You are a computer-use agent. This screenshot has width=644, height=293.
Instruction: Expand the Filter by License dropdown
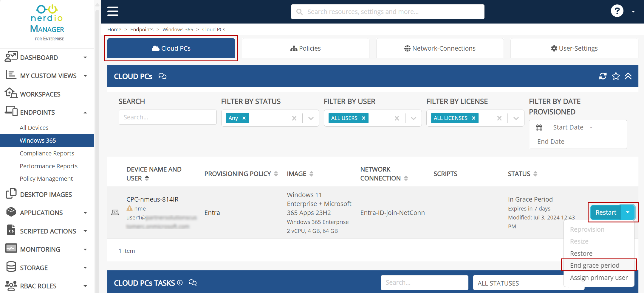pyautogui.click(x=516, y=118)
